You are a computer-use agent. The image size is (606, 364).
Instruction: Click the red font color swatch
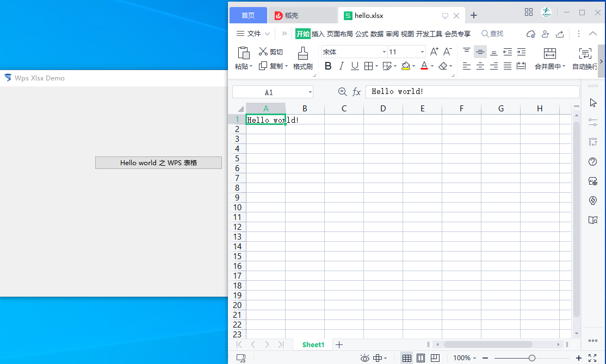(424, 66)
